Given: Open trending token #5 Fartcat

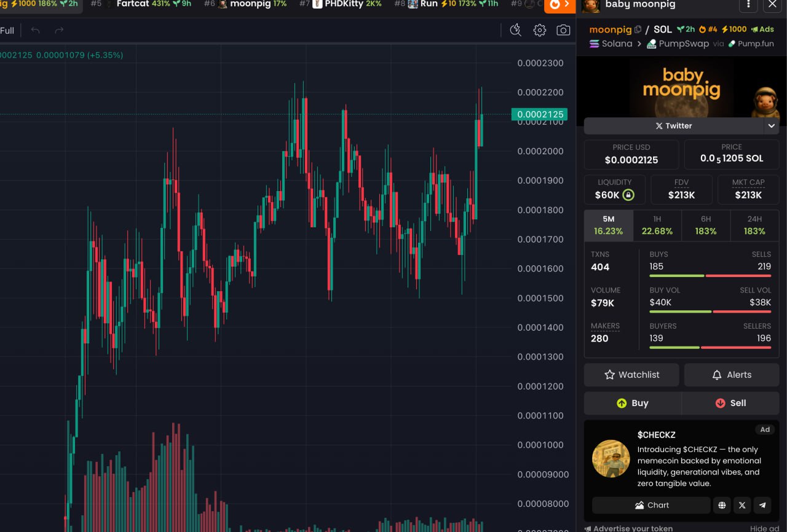Looking at the screenshot, I should pyautogui.click(x=140, y=4).
